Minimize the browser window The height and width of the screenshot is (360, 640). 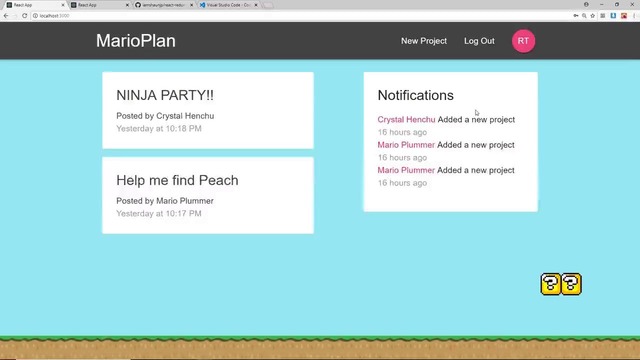tap(602, 4)
